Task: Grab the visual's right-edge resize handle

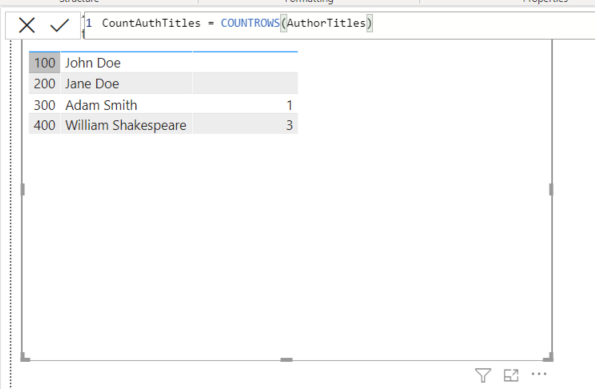Action: (551, 189)
